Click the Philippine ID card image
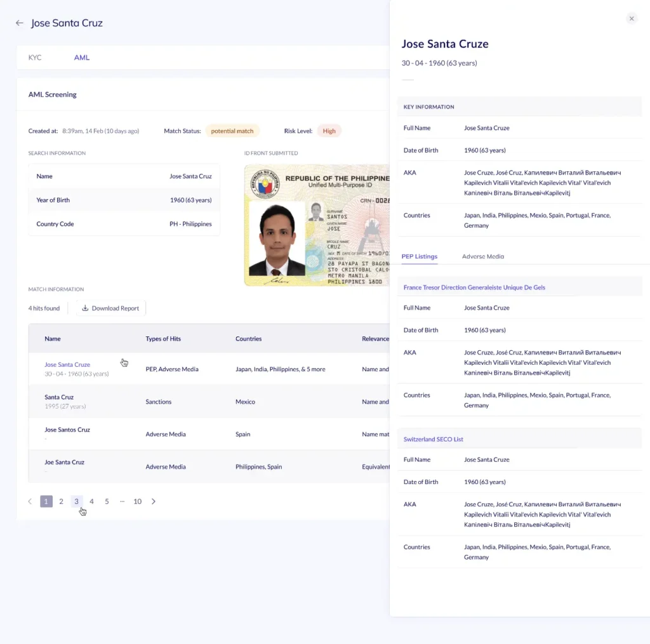The image size is (650, 644). click(x=316, y=225)
